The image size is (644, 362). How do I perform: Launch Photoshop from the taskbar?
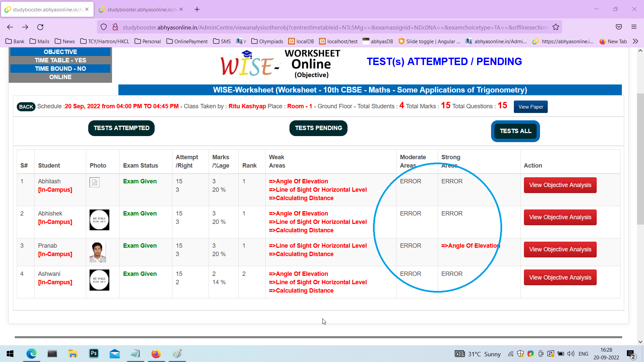[94, 354]
